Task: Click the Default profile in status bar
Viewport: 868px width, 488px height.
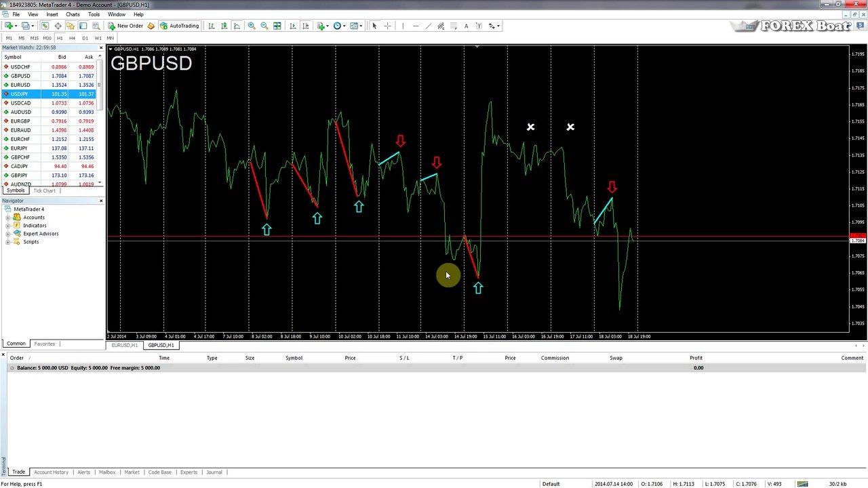Action: (551, 484)
